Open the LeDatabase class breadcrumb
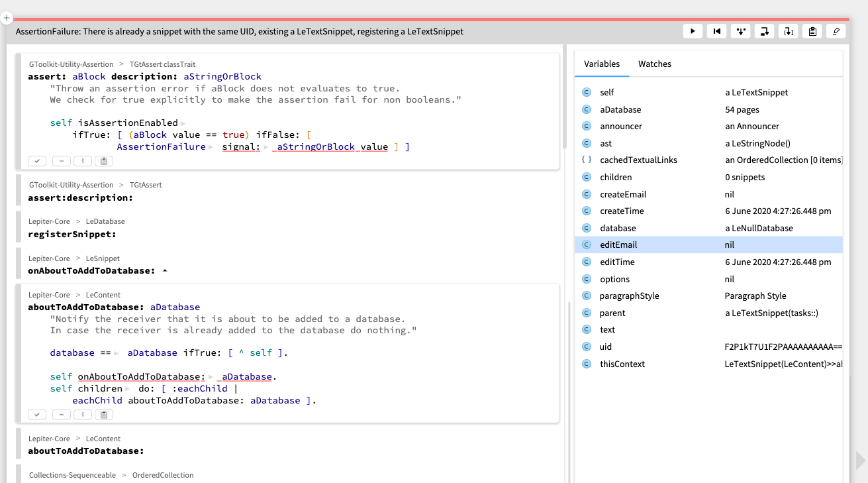Image resolution: width=868 pixels, height=483 pixels. tap(105, 221)
